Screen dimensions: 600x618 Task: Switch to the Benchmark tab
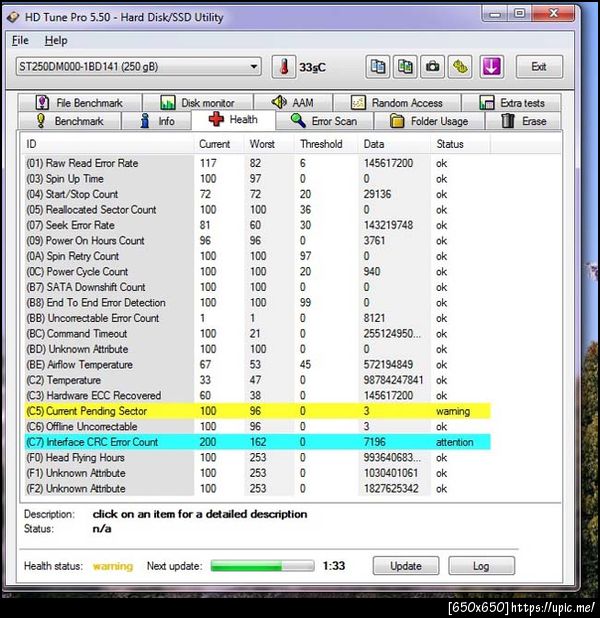click(x=69, y=121)
